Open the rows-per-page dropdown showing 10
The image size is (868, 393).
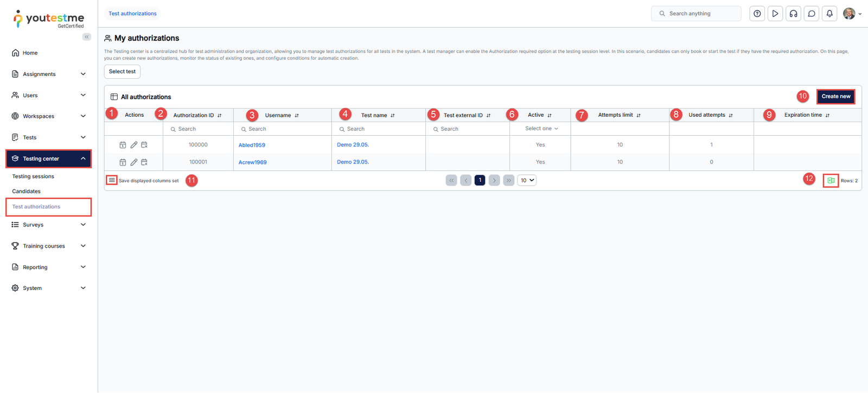click(527, 180)
